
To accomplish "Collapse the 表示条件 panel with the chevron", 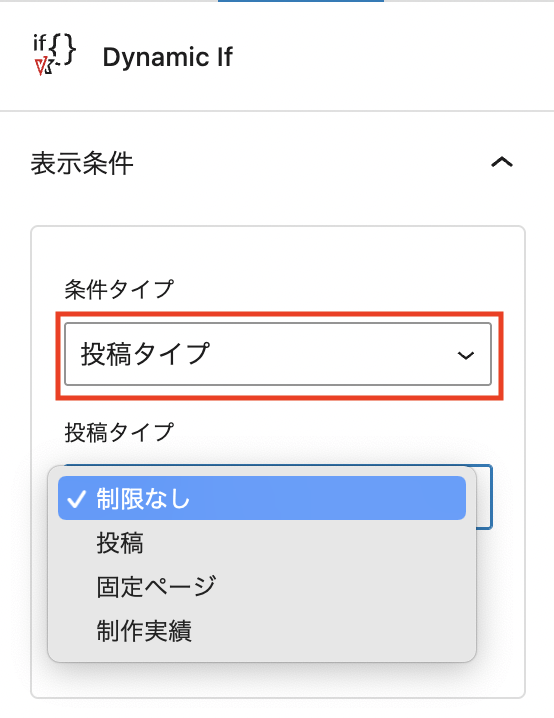I will pyautogui.click(x=502, y=163).
